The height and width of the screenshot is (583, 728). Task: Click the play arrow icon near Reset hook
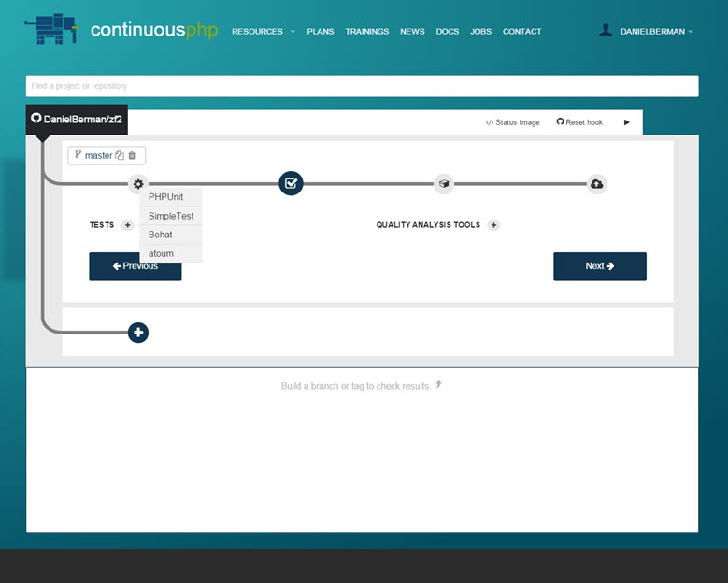click(627, 122)
